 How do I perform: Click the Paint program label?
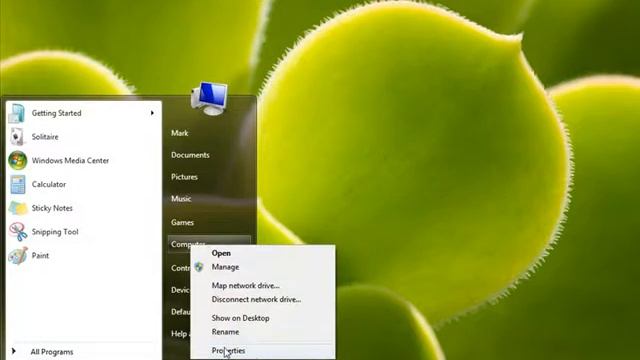click(40, 256)
